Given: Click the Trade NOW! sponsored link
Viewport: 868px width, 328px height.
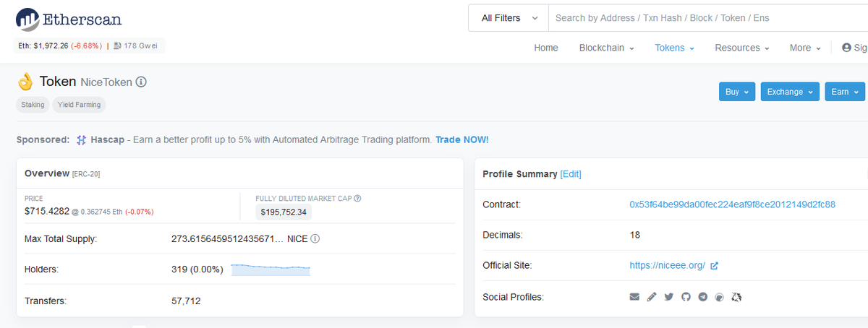Looking at the screenshot, I should (x=461, y=139).
